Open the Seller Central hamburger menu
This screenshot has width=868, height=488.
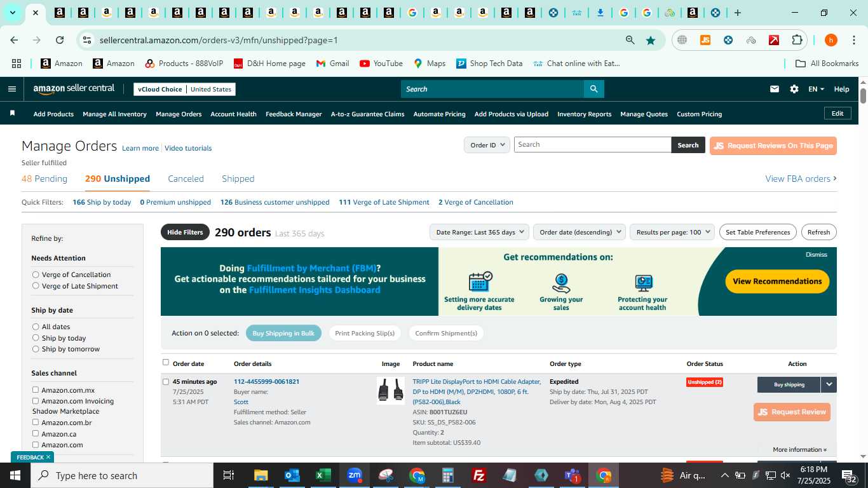coord(11,89)
